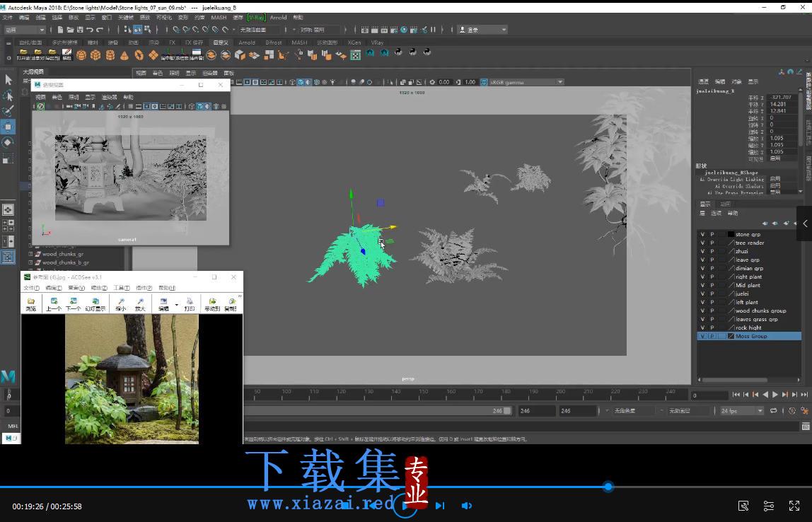The image size is (812, 522).
Task: Start ACDSee slideshow (幻灯显示)
Action: coord(95,304)
